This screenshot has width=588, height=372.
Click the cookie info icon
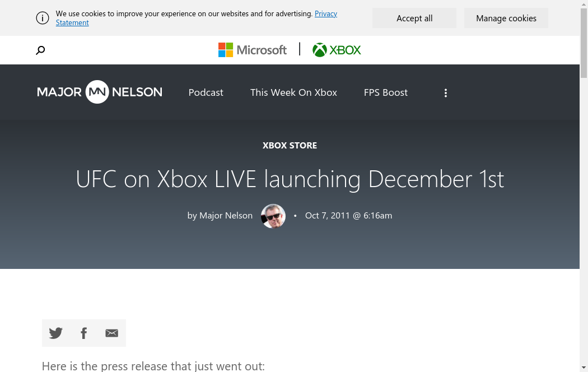43,18
